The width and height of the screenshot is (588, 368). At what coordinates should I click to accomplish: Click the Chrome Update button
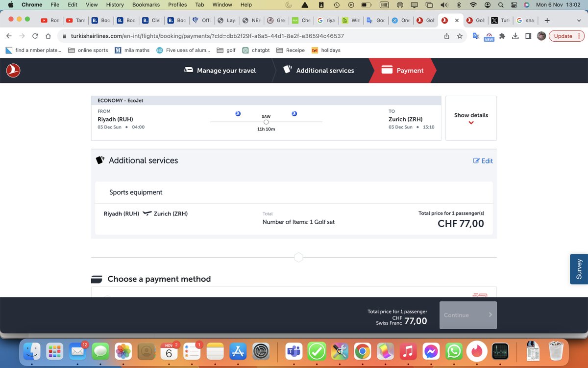coord(566,36)
